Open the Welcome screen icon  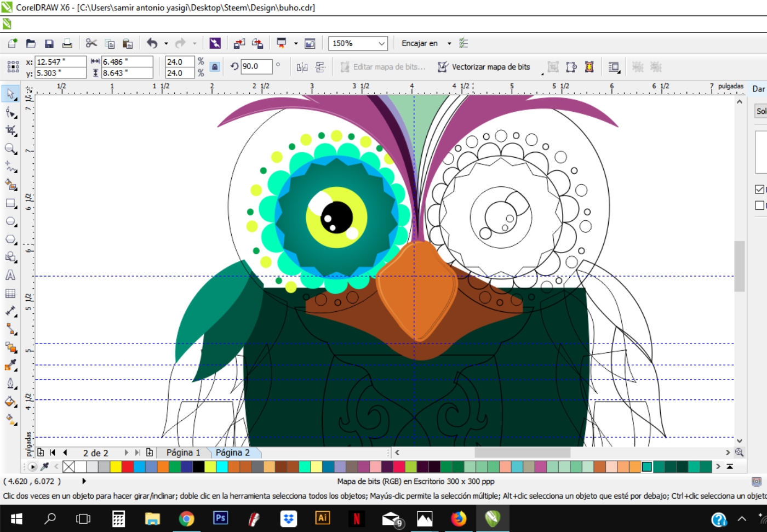click(310, 43)
